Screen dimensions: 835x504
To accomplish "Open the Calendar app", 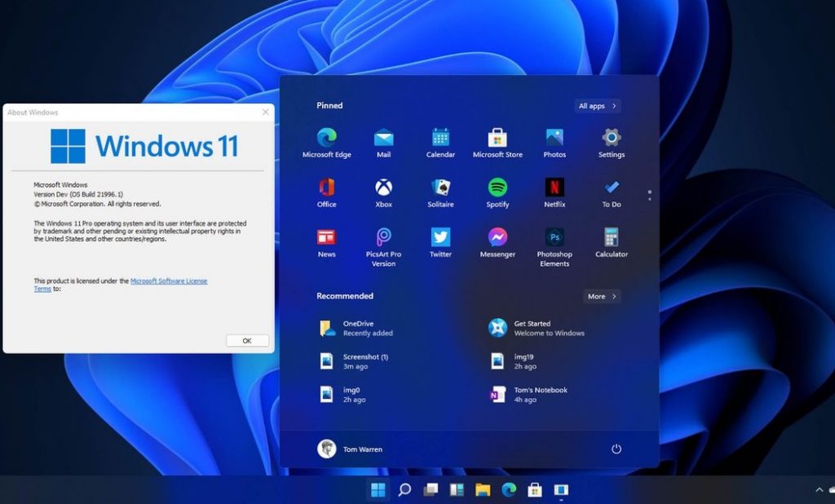I will (x=440, y=143).
